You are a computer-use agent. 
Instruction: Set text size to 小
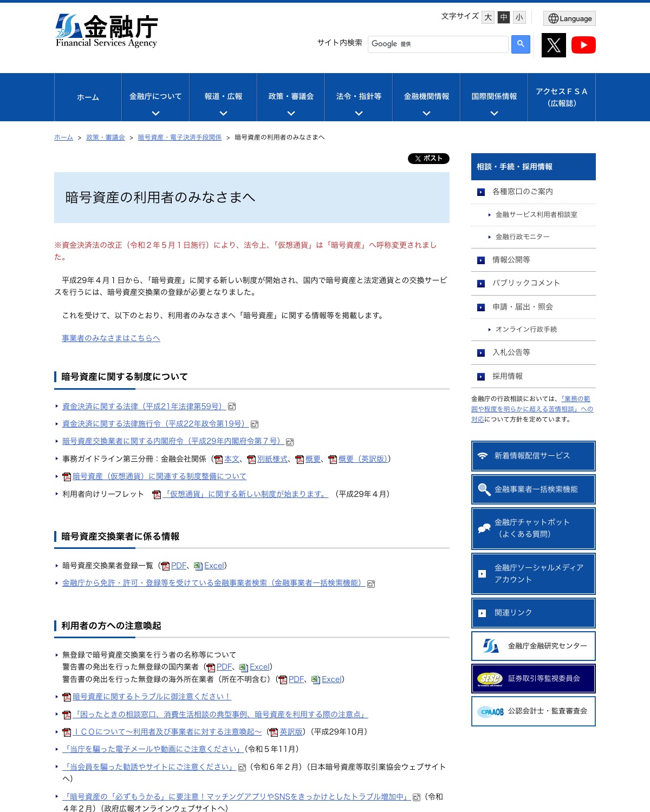point(519,17)
